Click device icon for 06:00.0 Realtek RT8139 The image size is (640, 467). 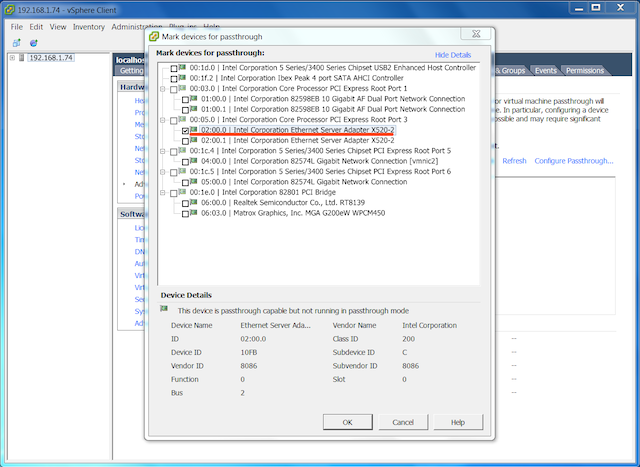[193, 202]
